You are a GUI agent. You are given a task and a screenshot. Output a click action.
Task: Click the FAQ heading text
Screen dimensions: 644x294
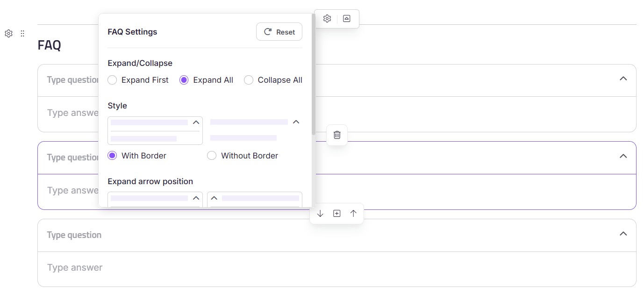[x=49, y=45]
